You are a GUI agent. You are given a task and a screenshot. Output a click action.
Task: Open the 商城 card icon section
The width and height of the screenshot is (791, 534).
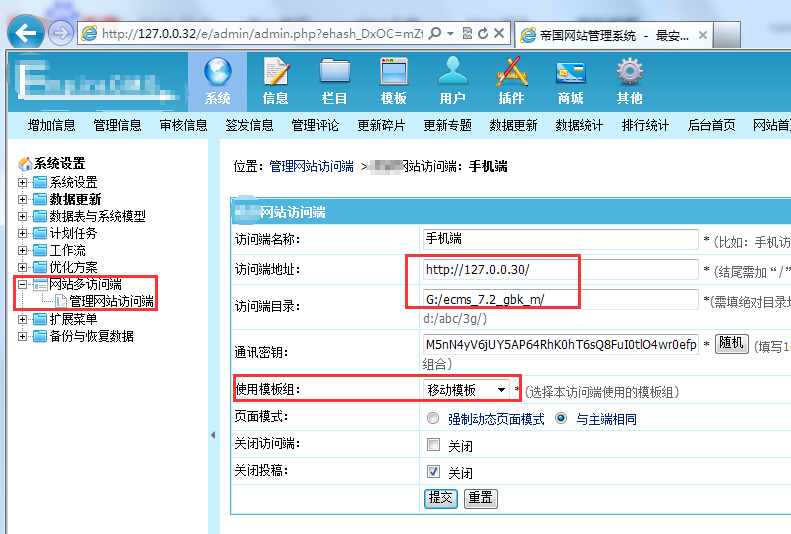[571, 81]
